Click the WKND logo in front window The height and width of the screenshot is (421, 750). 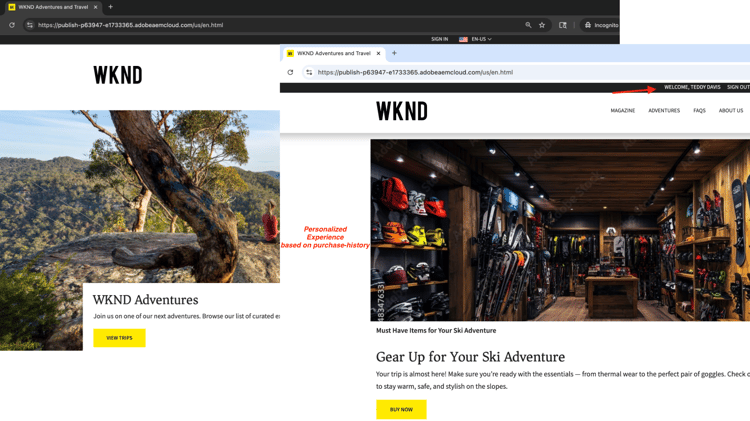tap(402, 111)
